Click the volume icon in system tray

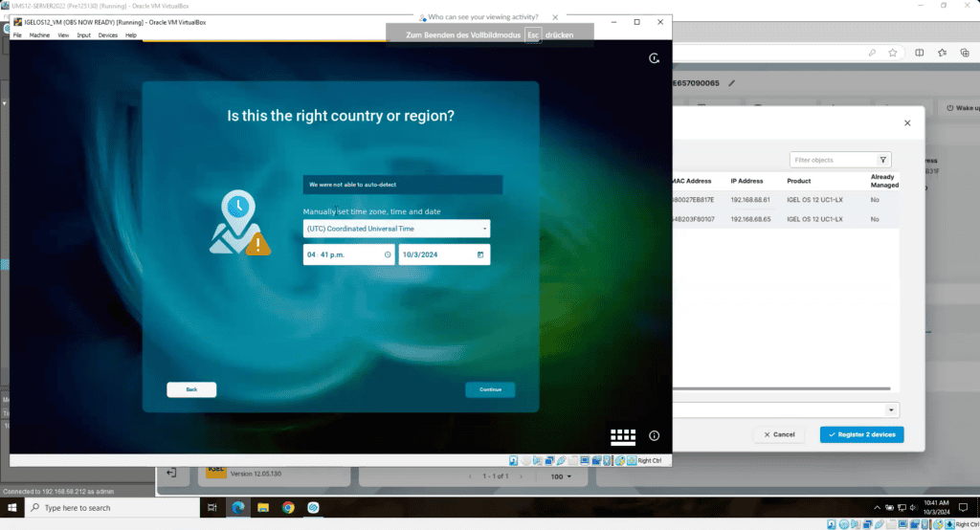tap(912, 507)
